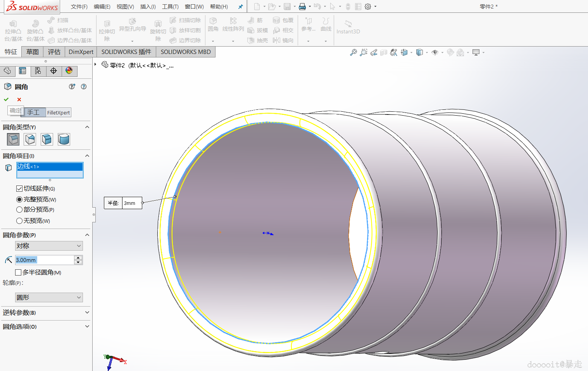Click the Options gear icon in toolbar
The height and width of the screenshot is (371, 588).
click(x=368, y=7)
